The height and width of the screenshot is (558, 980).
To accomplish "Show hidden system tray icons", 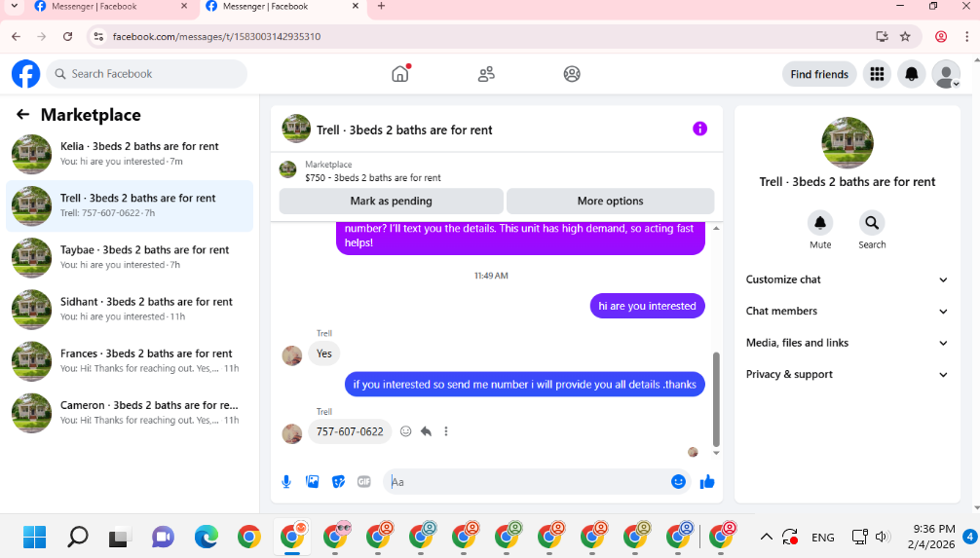I will [x=767, y=537].
